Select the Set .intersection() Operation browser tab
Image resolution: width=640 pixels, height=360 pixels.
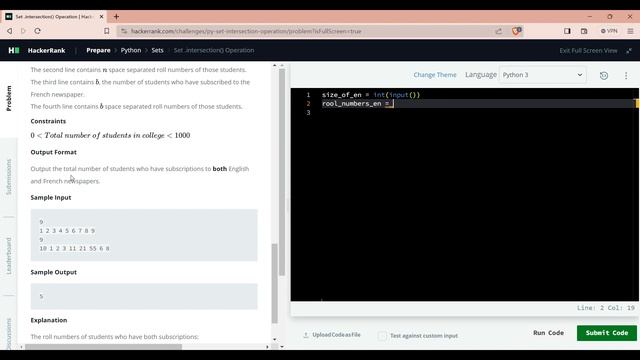coord(54,17)
